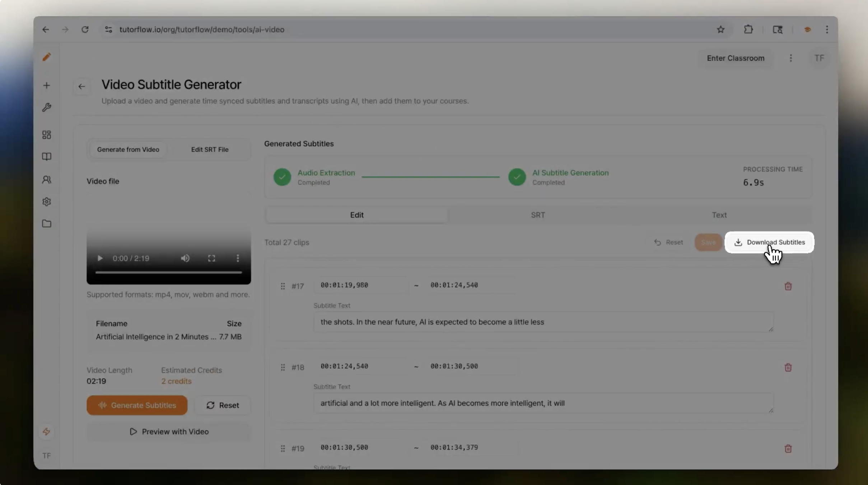The width and height of the screenshot is (868, 485).
Task: Open the Edit SRT File tab
Action: pyautogui.click(x=210, y=149)
